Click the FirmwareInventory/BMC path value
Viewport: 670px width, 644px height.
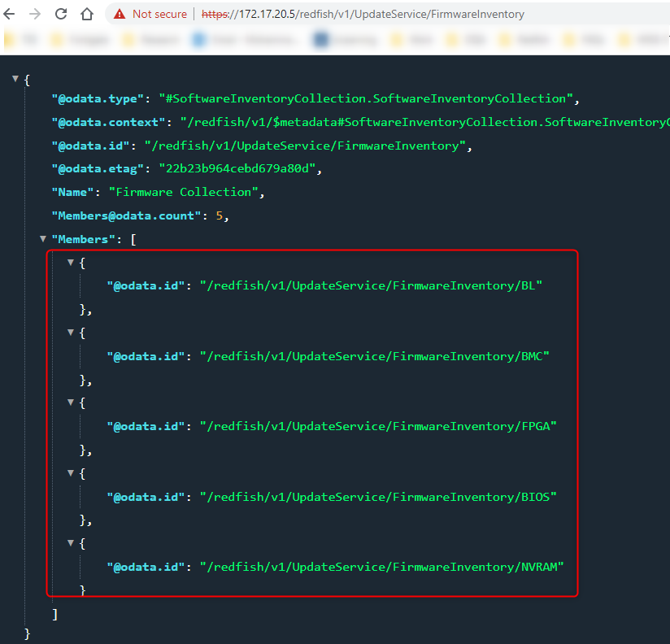click(x=374, y=356)
